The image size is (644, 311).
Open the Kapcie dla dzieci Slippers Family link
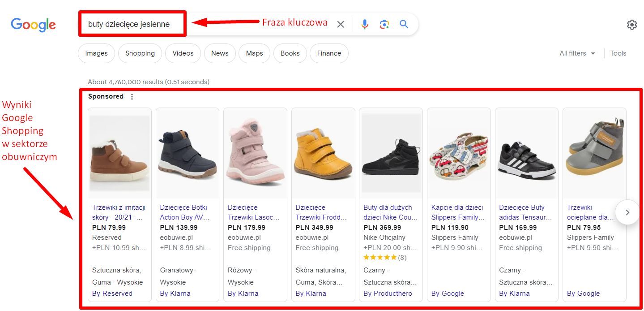(458, 212)
